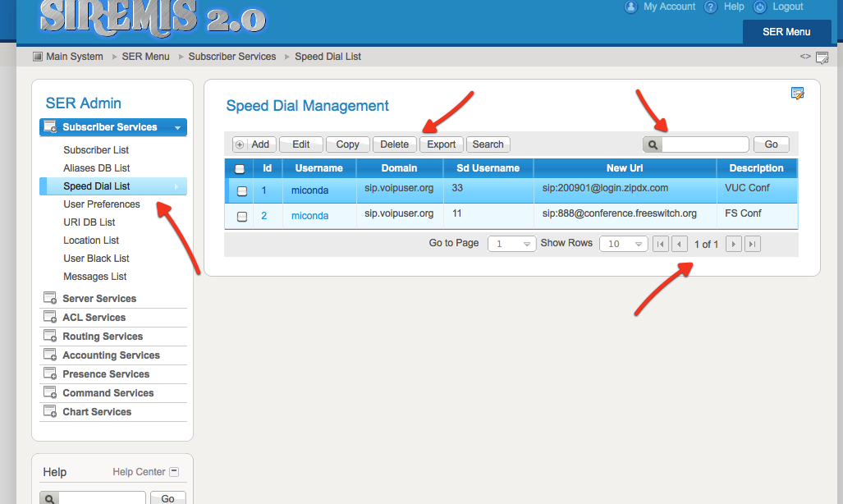Click the My Account user icon
This screenshot has height=504, width=843.
coord(630,7)
